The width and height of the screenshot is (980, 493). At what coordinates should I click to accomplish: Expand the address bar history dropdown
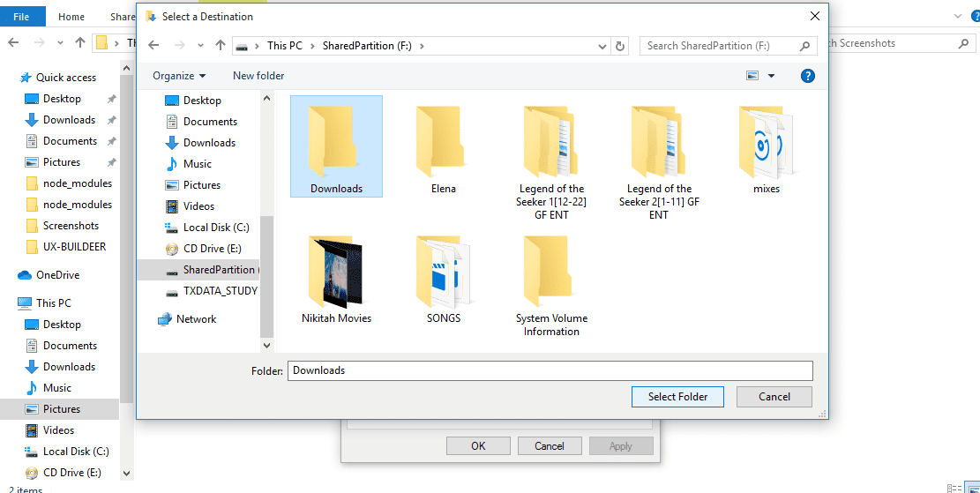[602, 46]
